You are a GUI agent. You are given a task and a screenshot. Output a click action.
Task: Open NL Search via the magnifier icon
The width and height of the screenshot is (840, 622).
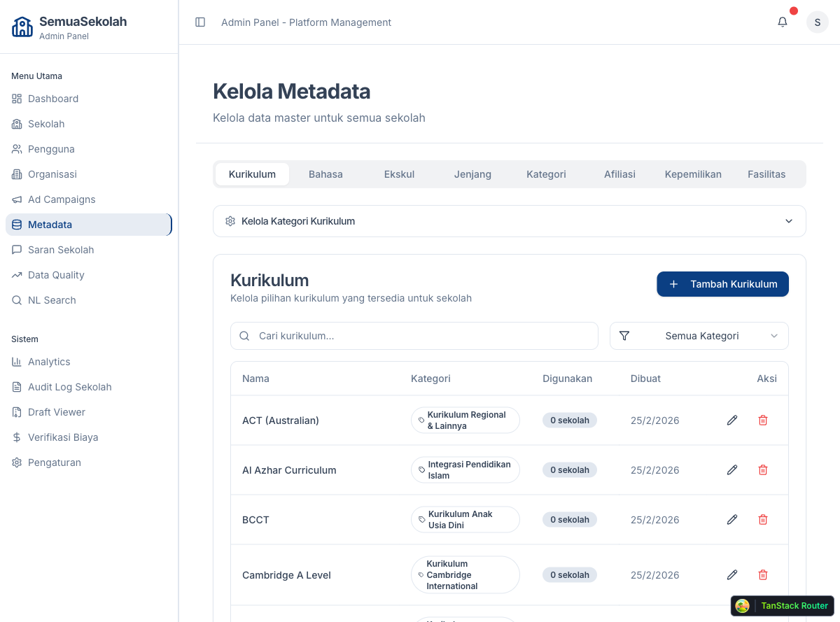point(16,300)
